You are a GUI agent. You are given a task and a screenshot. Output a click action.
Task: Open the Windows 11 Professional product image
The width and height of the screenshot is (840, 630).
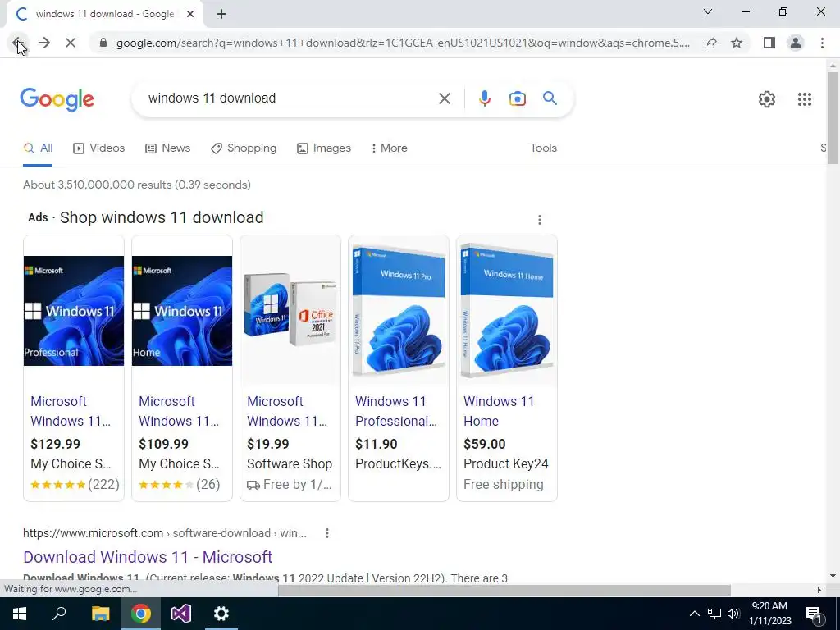pos(74,311)
